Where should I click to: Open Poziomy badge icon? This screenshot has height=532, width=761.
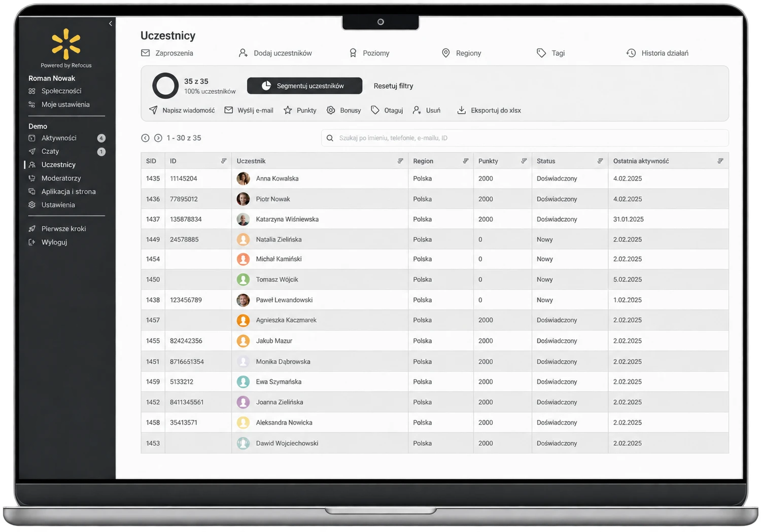353,53
